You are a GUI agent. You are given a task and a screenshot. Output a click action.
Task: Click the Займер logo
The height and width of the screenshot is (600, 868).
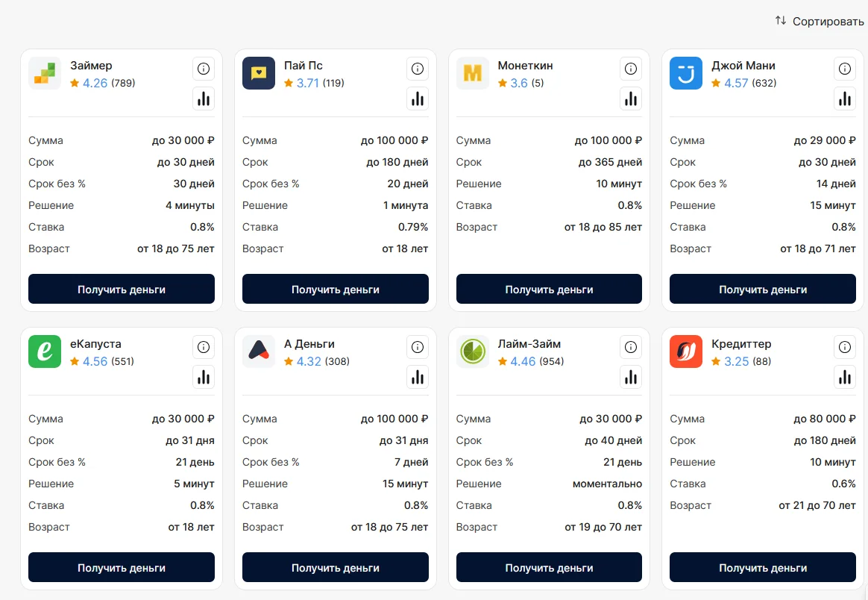(x=45, y=73)
